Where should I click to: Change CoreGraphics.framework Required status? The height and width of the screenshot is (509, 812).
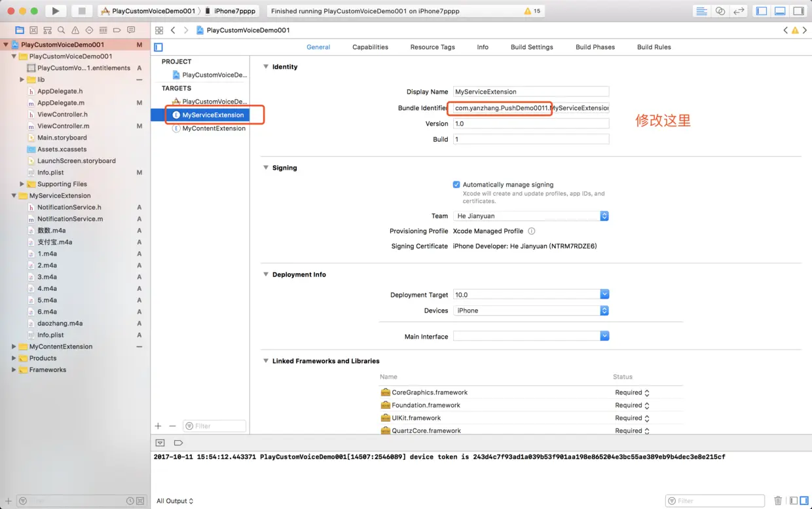(632, 392)
